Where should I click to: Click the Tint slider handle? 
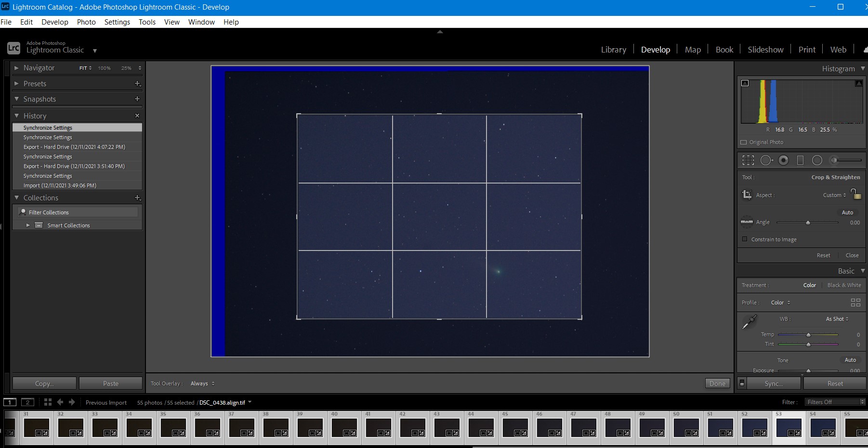[x=808, y=344]
